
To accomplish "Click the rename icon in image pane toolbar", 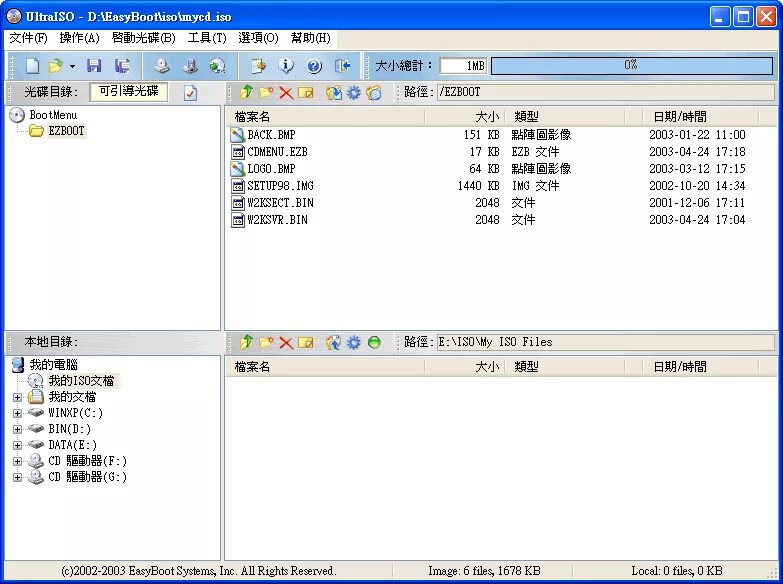I will (x=306, y=92).
